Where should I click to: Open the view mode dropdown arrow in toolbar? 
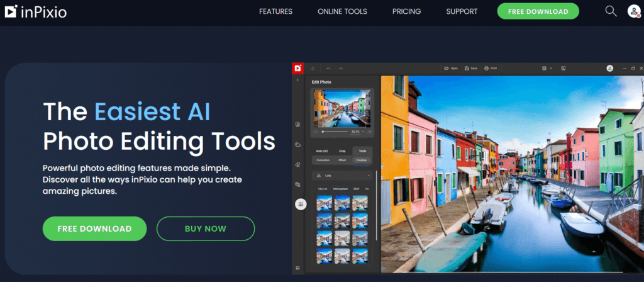pyautogui.click(x=551, y=68)
